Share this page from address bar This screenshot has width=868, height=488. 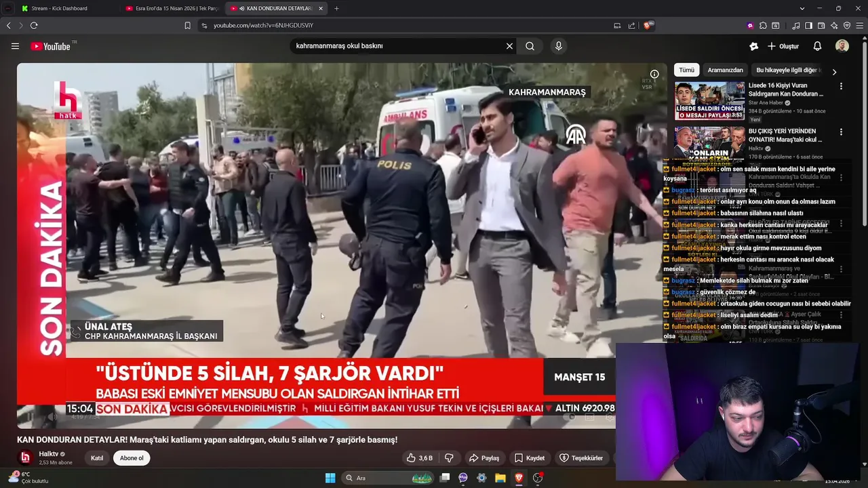(x=632, y=25)
